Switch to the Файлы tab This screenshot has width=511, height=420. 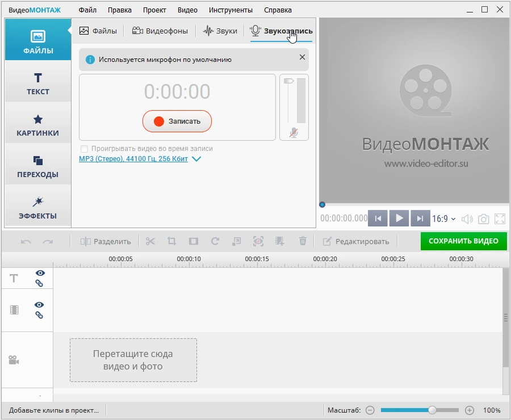pyautogui.click(x=98, y=31)
